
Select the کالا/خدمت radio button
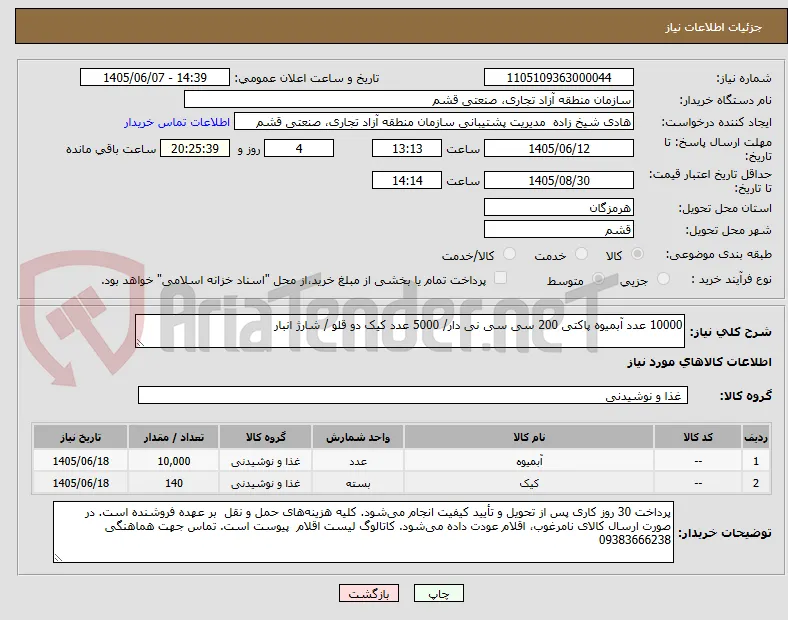point(510,254)
